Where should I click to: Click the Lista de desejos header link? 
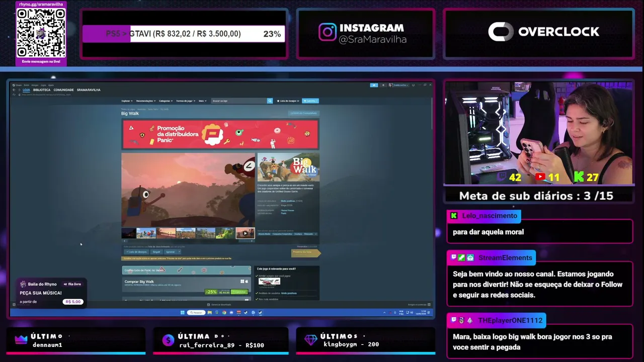point(288,101)
